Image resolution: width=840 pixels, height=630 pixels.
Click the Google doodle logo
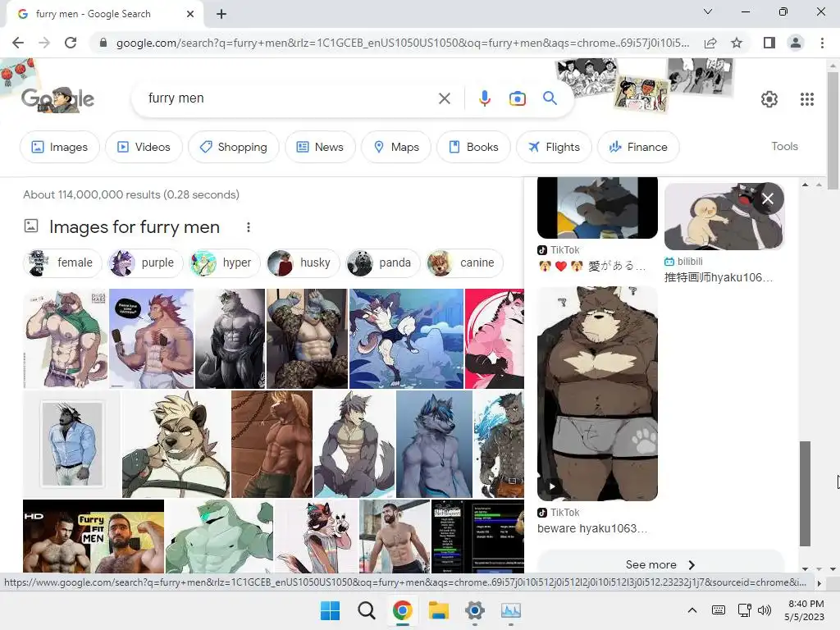pos(58,98)
